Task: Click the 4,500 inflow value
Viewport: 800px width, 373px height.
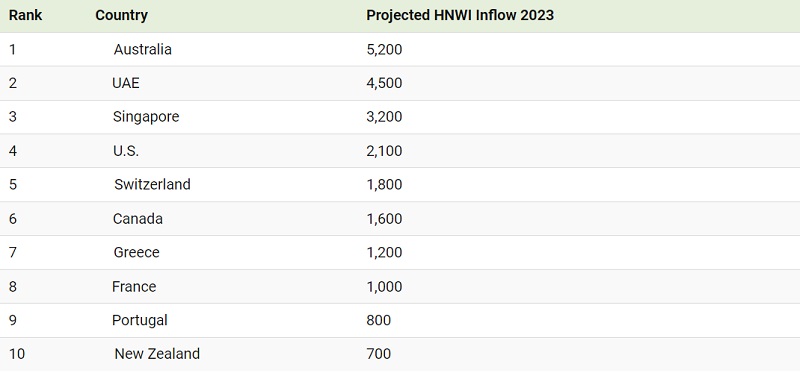Action: pyautogui.click(x=384, y=83)
